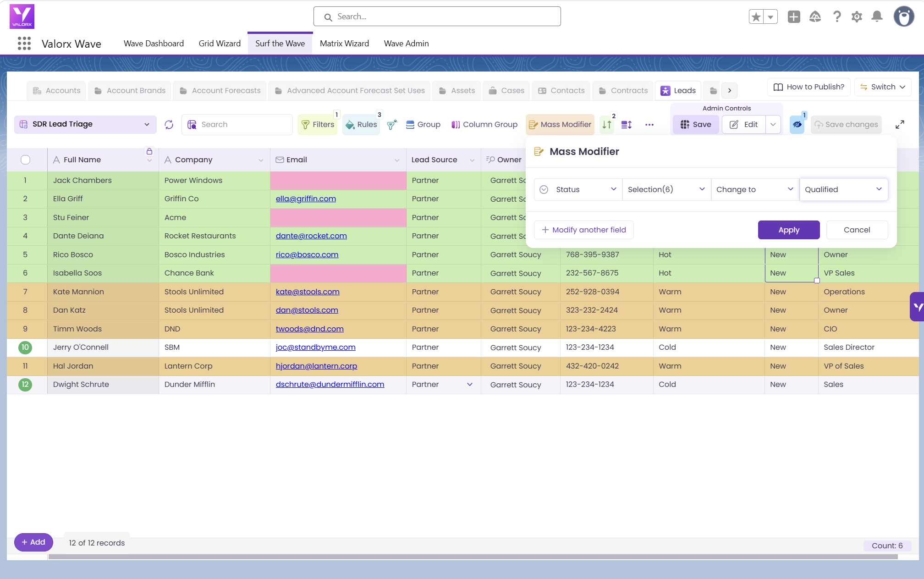The height and width of the screenshot is (579, 924).
Task: Click the row sort lines icon
Action: pos(627,125)
